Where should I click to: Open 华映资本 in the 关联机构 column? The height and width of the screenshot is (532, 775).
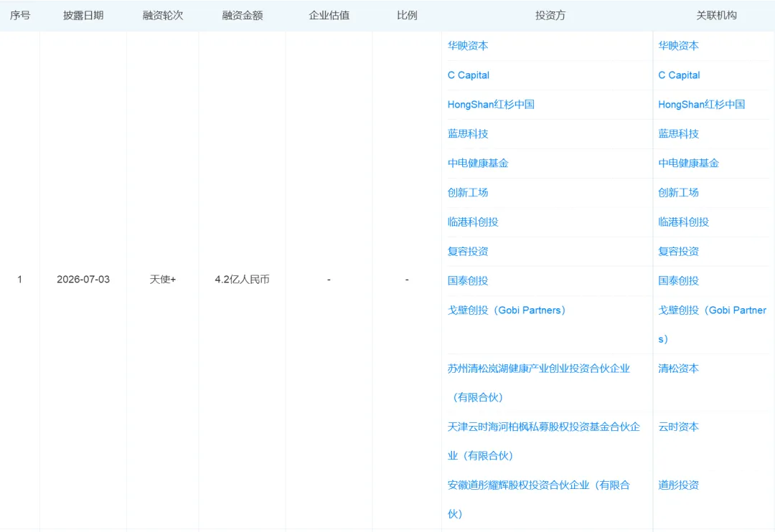click(x=678, y=46)
